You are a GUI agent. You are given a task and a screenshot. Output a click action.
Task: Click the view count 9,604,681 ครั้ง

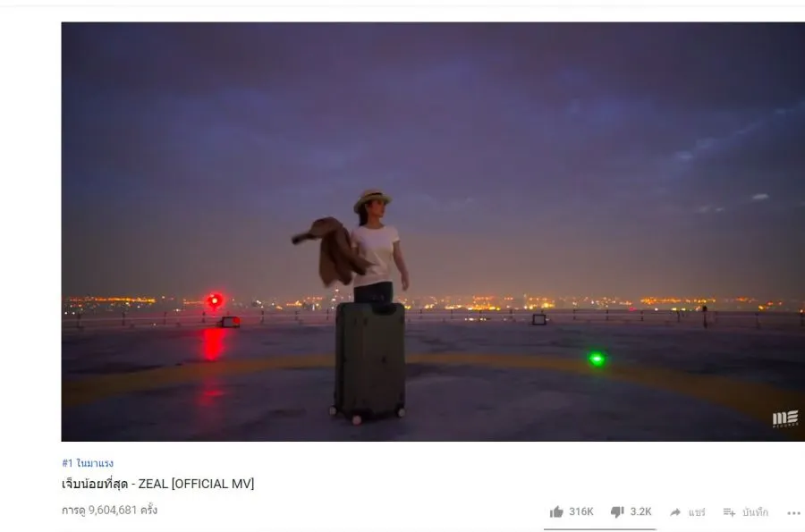click(x=109, y=510)
